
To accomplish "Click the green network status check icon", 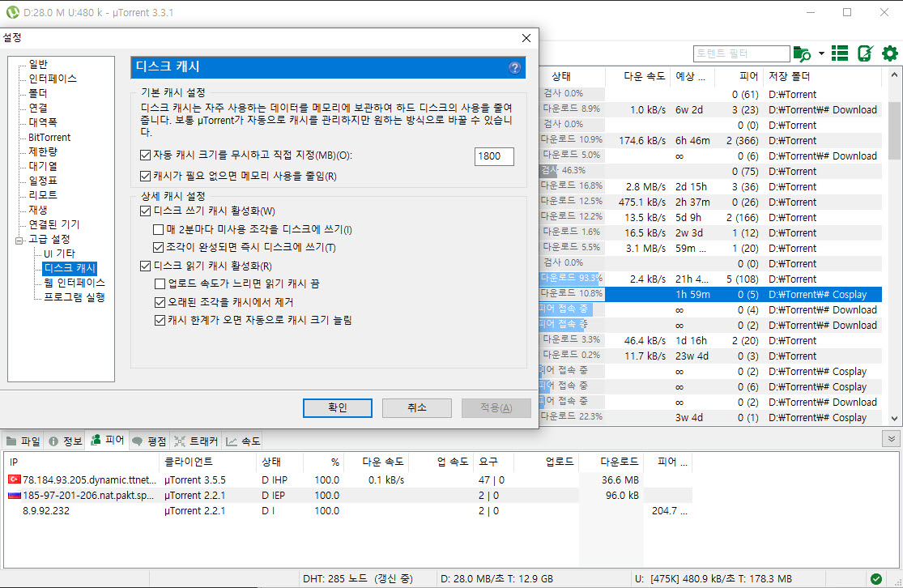I will 876,579.
